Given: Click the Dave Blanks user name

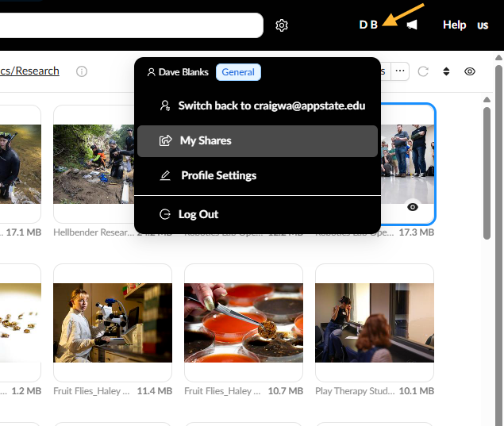Looking at the screenshot, I should [183, 72].
